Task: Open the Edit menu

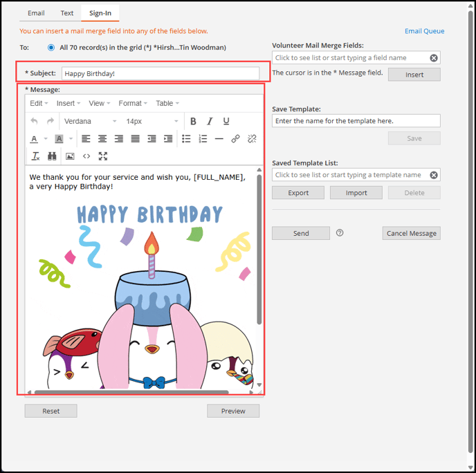Action: click(39, 104)
